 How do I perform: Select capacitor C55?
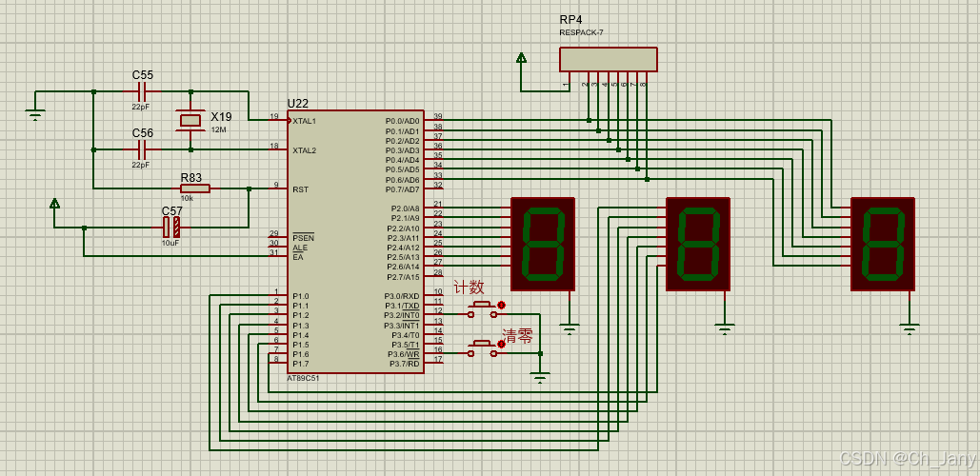tap(142, 91)
